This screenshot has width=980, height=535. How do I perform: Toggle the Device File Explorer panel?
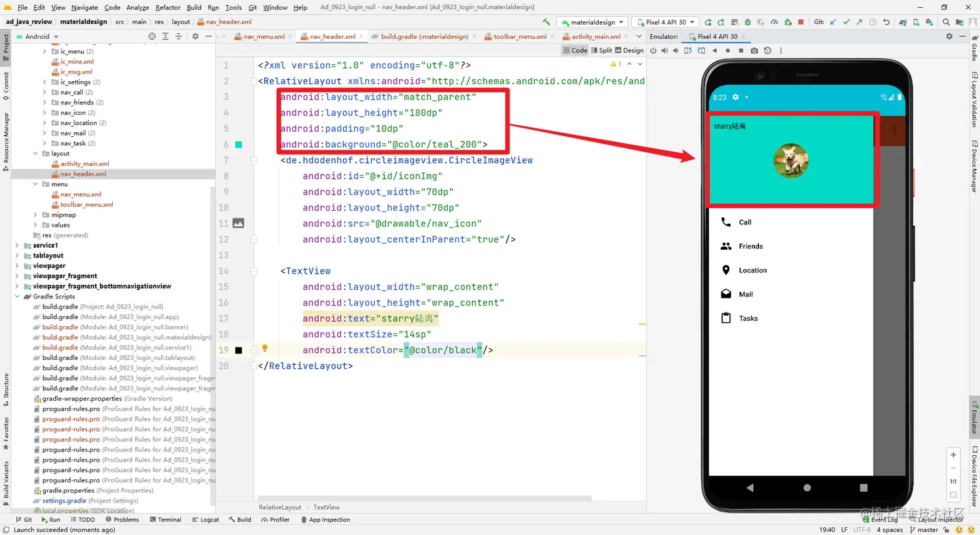coord(974,477)
